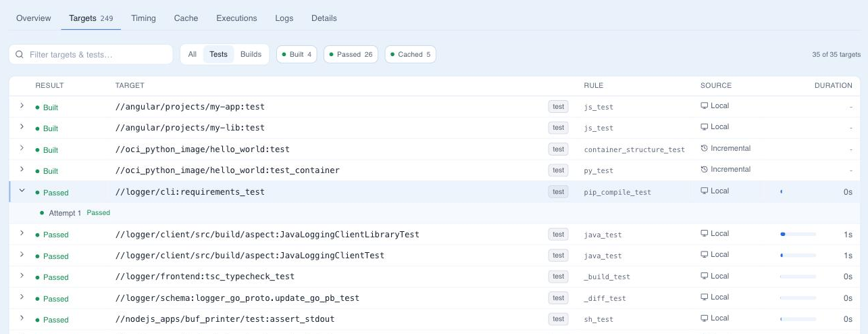Click test badge in my-app:test row
The height and width of the screenshot is (334, 868).
pyautogui.click(x=558, y=106)
